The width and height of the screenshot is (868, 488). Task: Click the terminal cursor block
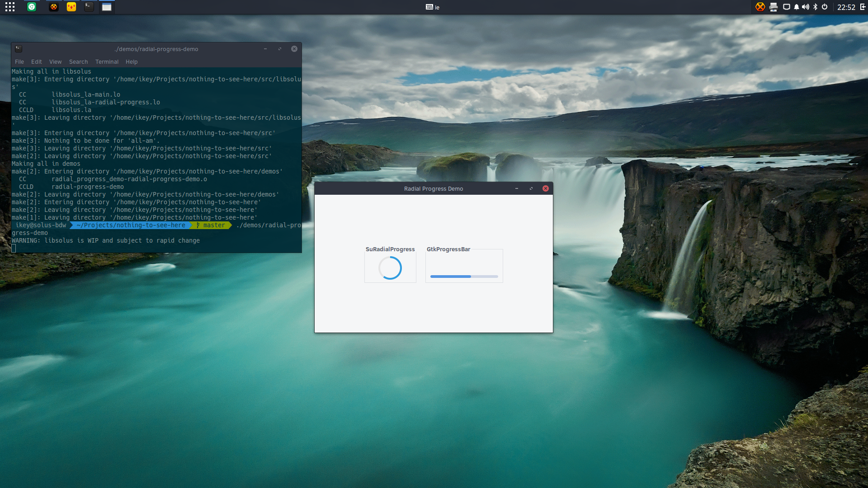[14, 248]
